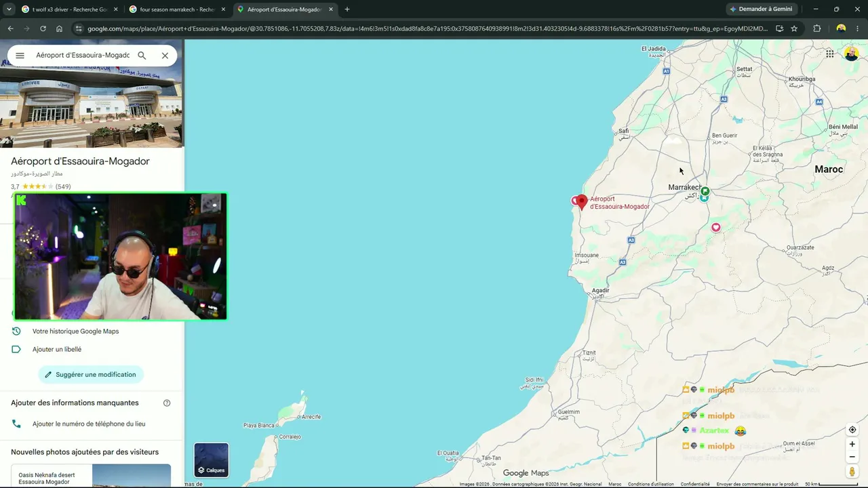Click the red Aéroport d'Essaouira-Mogador pin
868x488 pixels.
[x=582, y=202]
